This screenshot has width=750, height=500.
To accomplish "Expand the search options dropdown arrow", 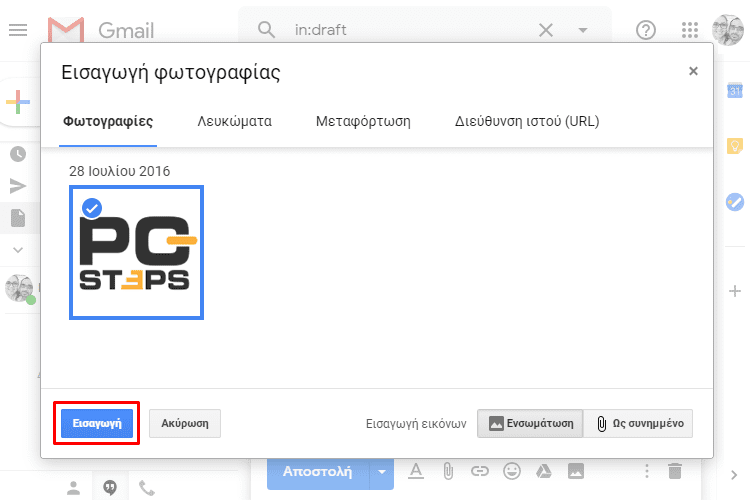I will [x=583, y=30].
